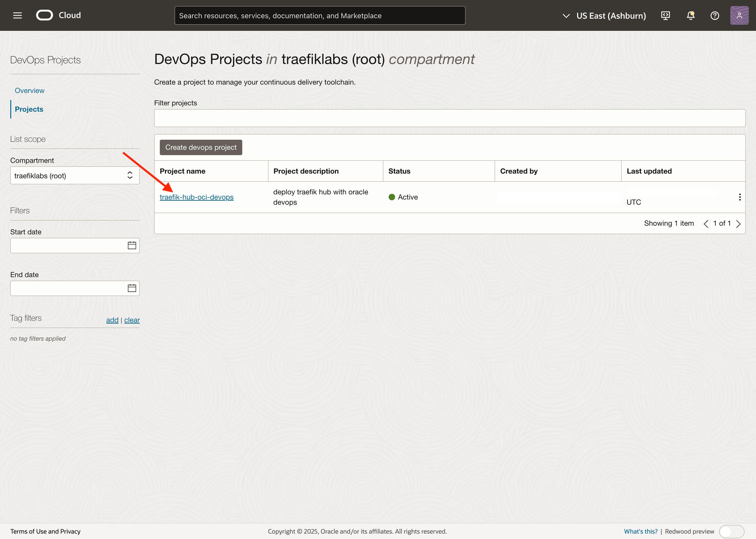Select Overview in the sidebar
756x539 pixels.
(x=29, y=91)
